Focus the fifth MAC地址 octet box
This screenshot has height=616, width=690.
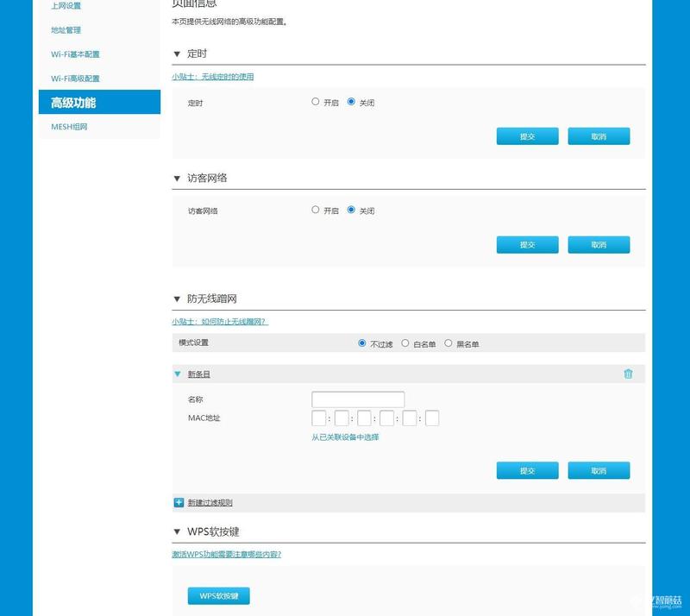[409, 418]
